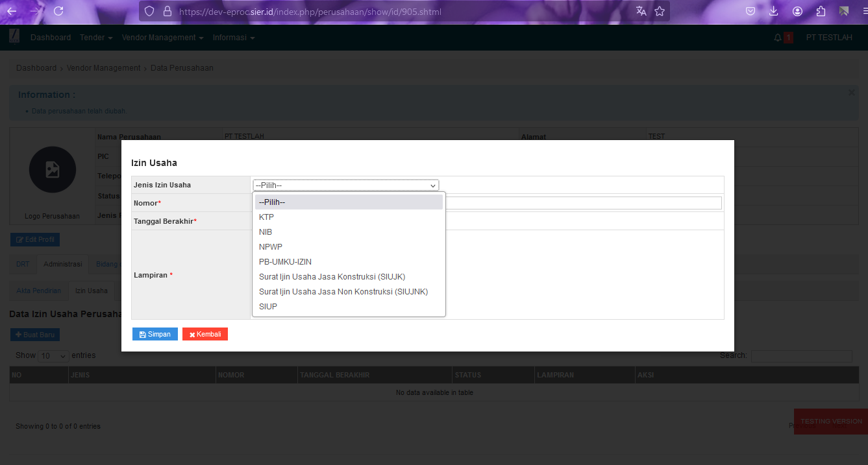Select SIUP from the list
This screenshot has height=465, width=868.
tap(349, 307)
